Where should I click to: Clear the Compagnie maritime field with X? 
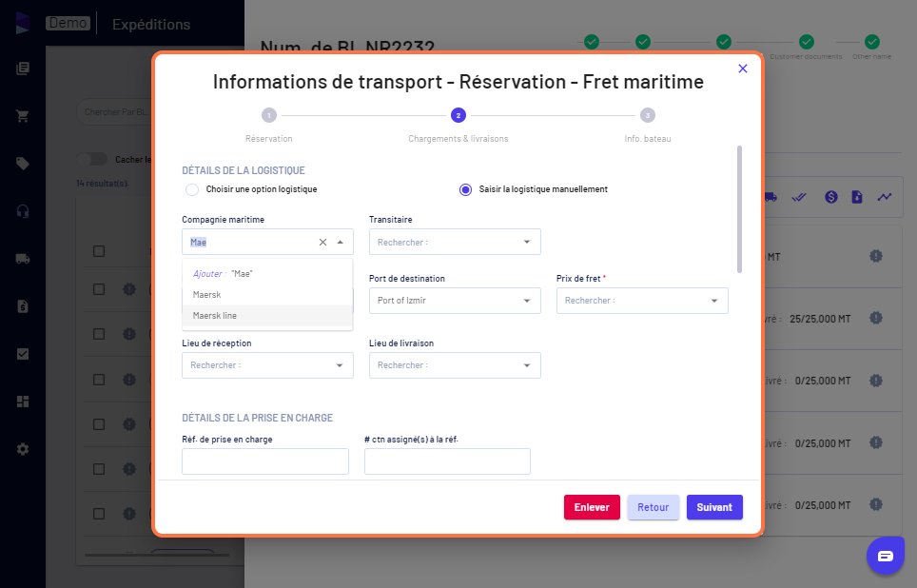[x=322, y=243]
